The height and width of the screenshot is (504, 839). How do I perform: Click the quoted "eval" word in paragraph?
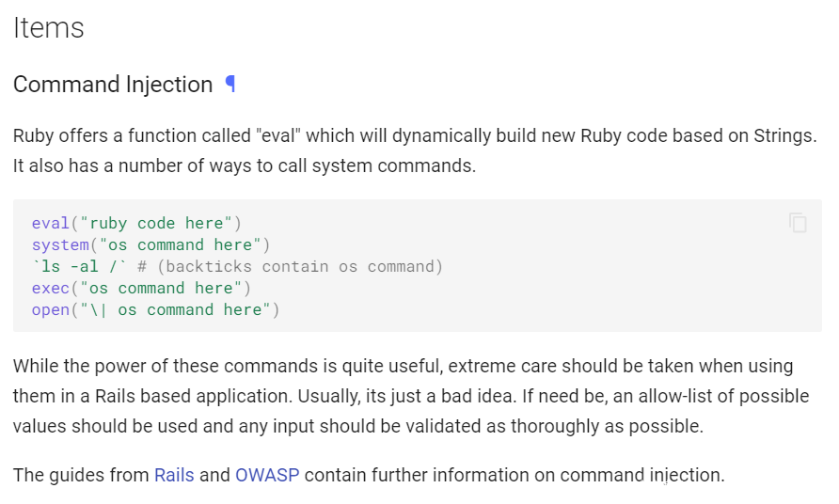[x=278, y=136]
